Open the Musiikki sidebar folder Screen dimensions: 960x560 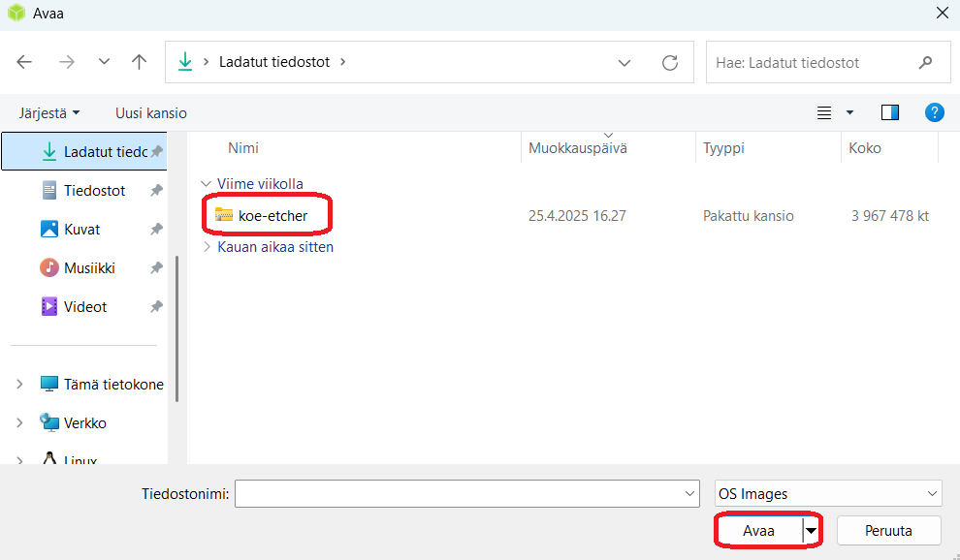click(x=89, y=268)
